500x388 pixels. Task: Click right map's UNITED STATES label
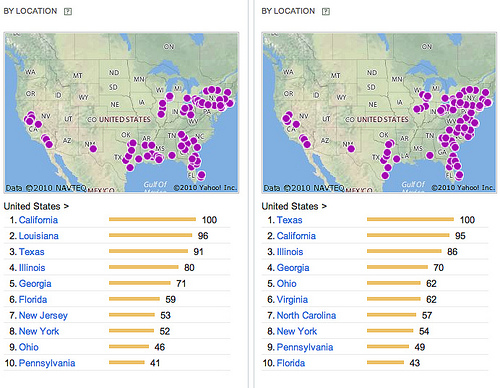click(383, 119)
